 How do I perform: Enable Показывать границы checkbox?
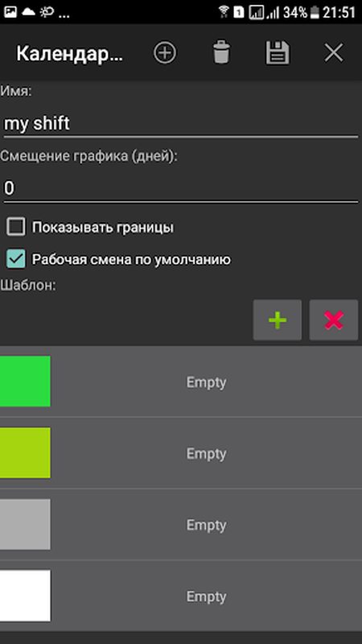(16, 227)
